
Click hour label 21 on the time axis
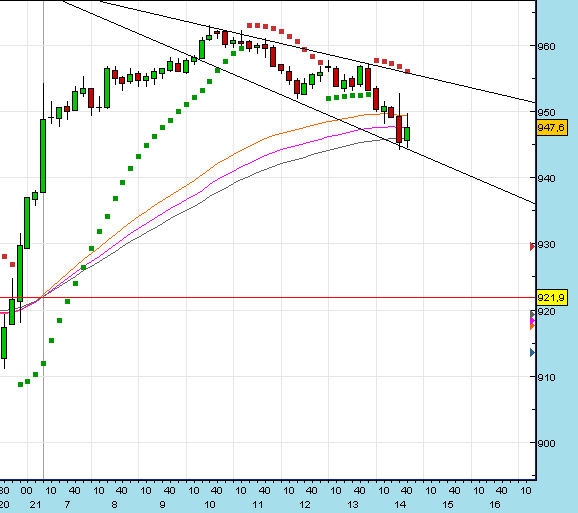[35, 505]
